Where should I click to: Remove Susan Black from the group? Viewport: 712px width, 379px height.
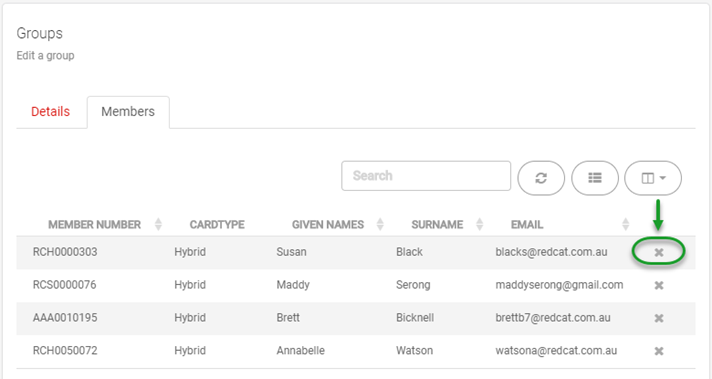[658, 252]
